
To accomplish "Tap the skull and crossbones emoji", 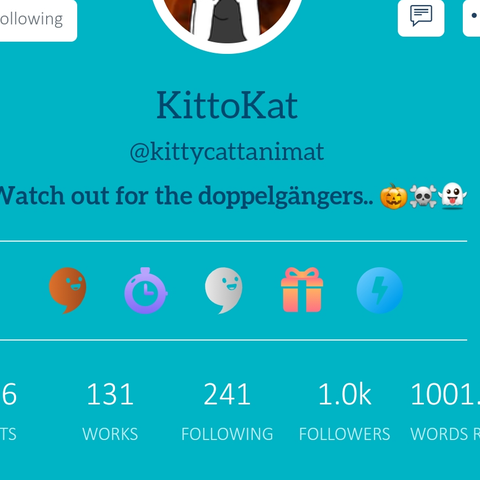I will pos(423,196).
